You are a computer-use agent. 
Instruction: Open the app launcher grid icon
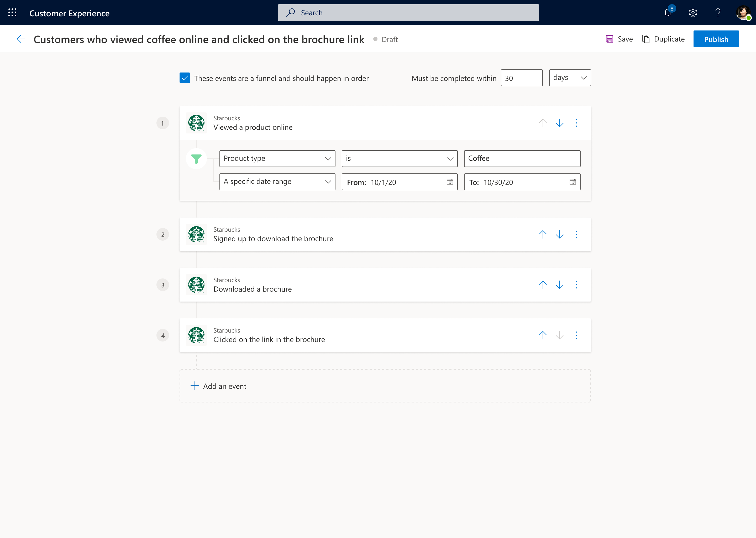12,13
